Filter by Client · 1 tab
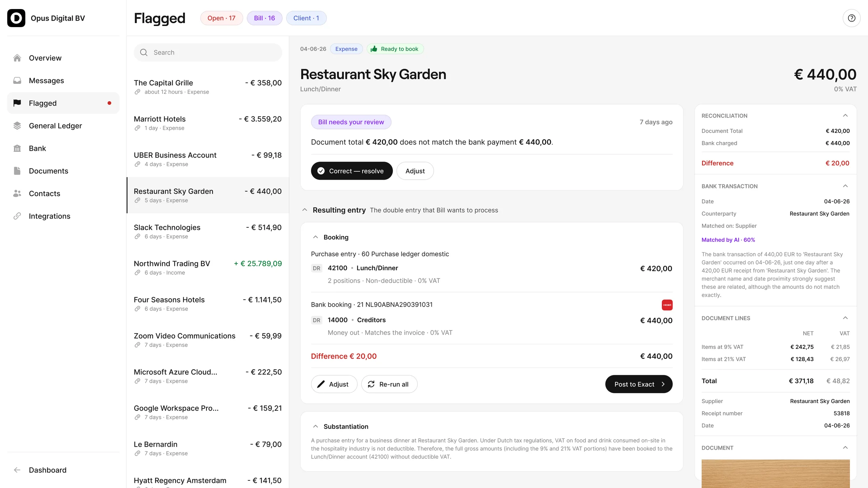 click(306, 18)
